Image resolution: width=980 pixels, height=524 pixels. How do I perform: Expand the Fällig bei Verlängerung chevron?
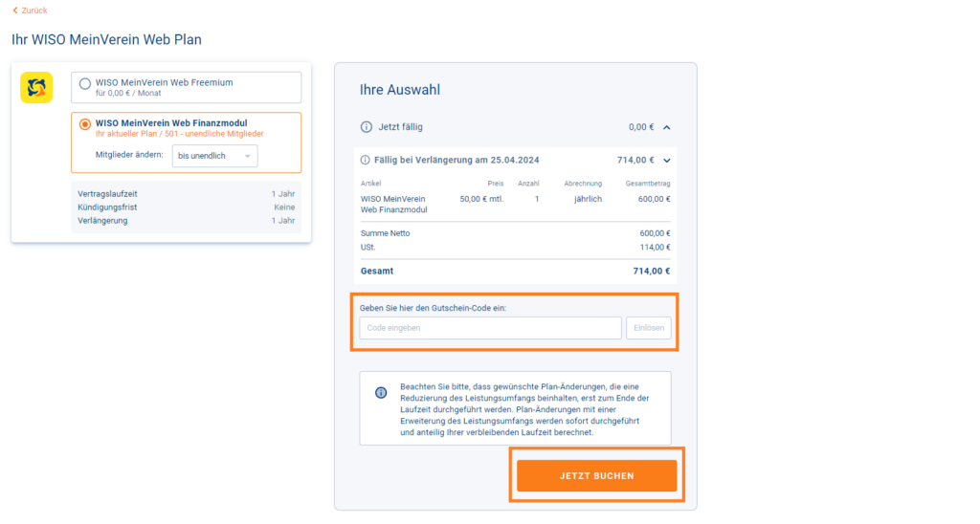[667, 161]
